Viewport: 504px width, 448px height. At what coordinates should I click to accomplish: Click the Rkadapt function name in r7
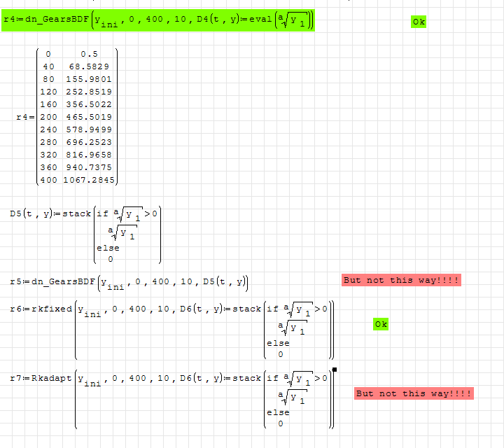point(51,378)
